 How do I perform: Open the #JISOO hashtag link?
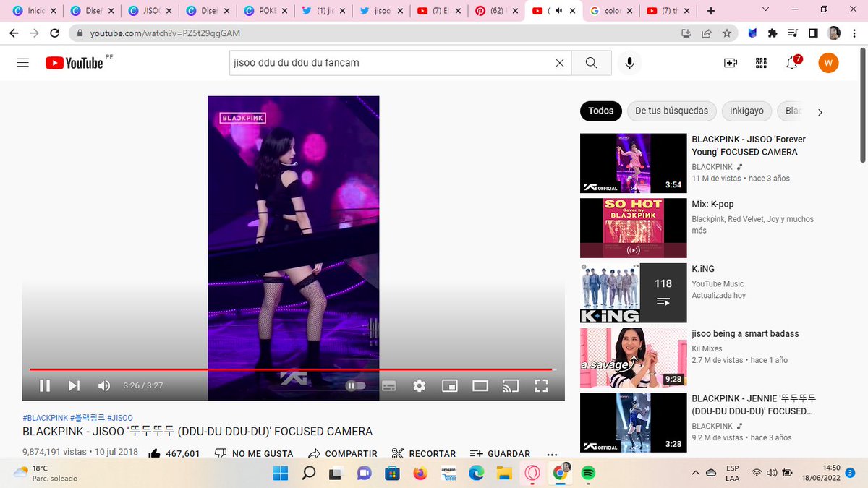[x=120, y=418]
